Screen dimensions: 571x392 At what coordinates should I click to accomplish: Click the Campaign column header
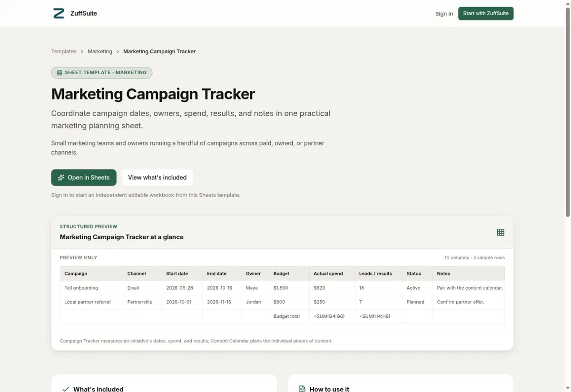point(91,274)
